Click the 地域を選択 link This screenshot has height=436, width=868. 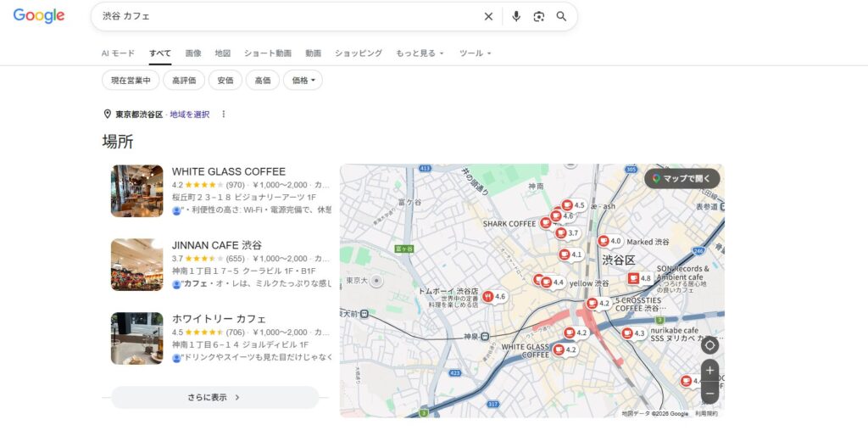point(189,115)
